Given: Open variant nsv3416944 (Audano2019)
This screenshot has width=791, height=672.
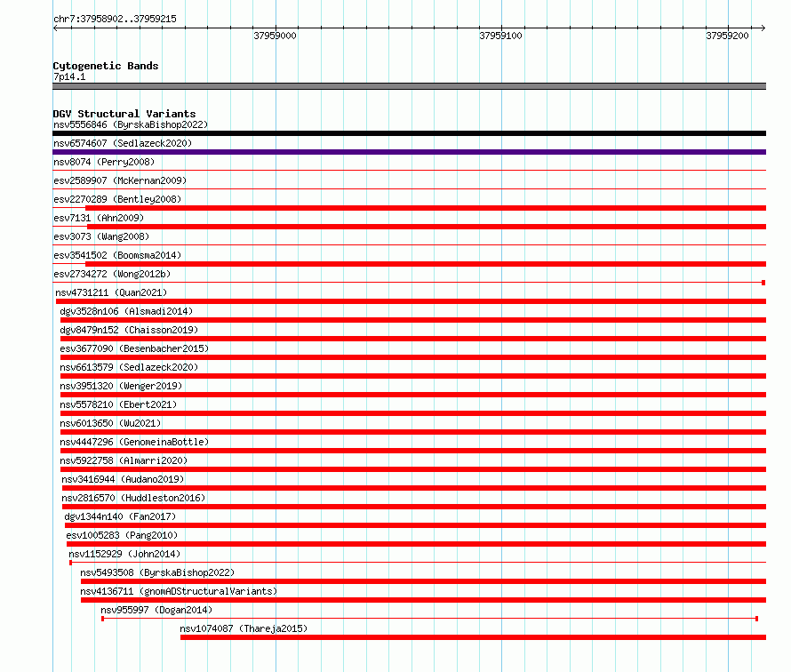Looking at the screenshot, I should [x=123, y=479].
